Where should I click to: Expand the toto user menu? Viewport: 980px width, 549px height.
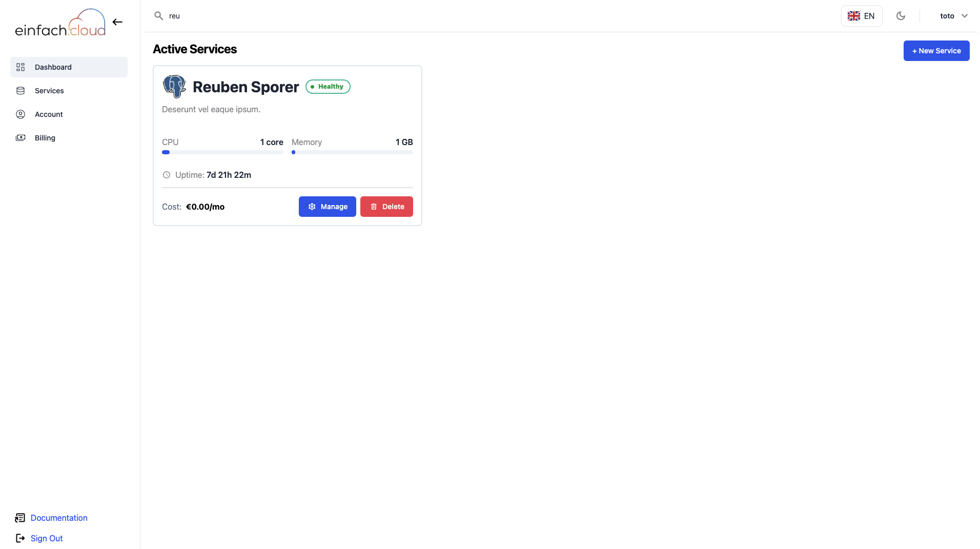click(947, 16)
